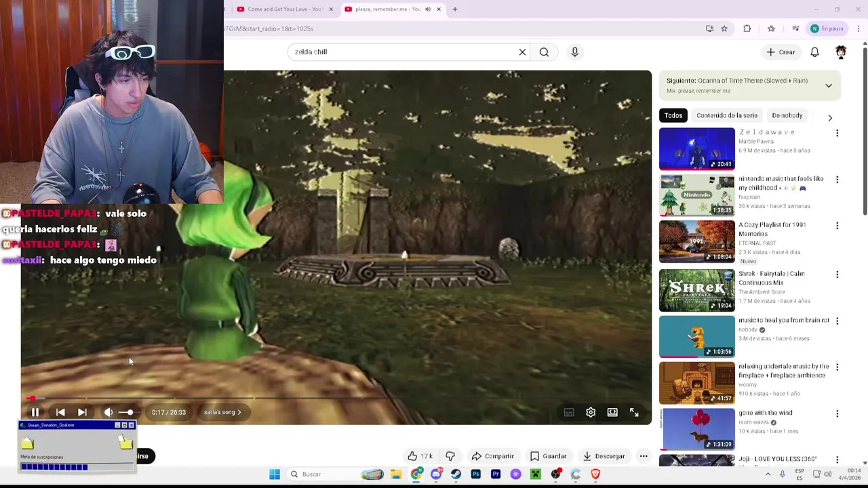Open File Explorer from the taskbar
This screenshot has height=488, width=868.
coord(396,474)
